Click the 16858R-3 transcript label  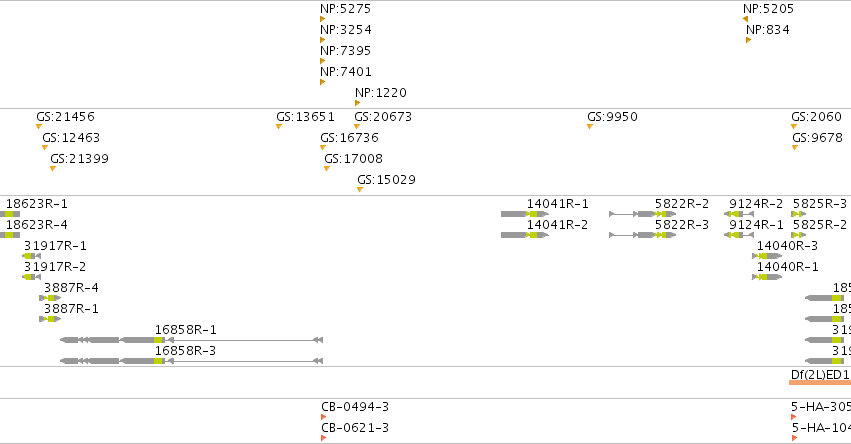click(x=186, y=351)
